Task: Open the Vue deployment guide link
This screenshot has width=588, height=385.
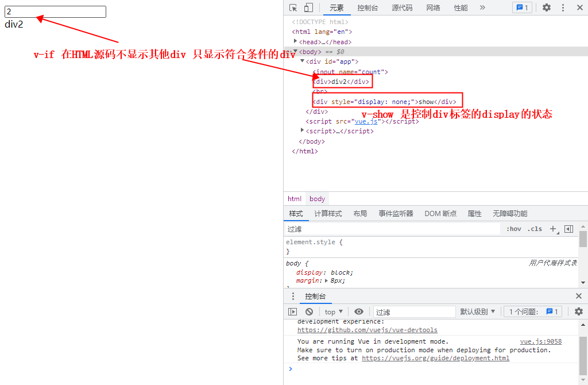Action: pos(435,359)
